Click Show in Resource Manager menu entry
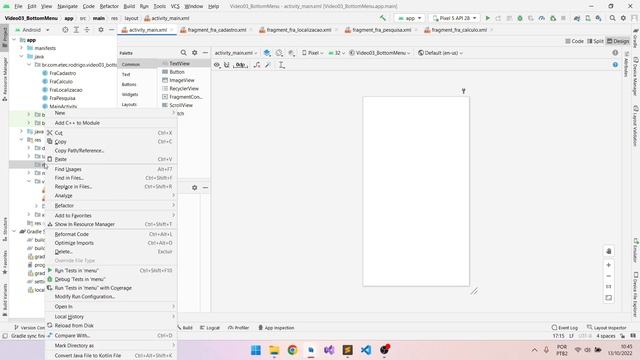This screenshot has width=640, height=360. 111,224
